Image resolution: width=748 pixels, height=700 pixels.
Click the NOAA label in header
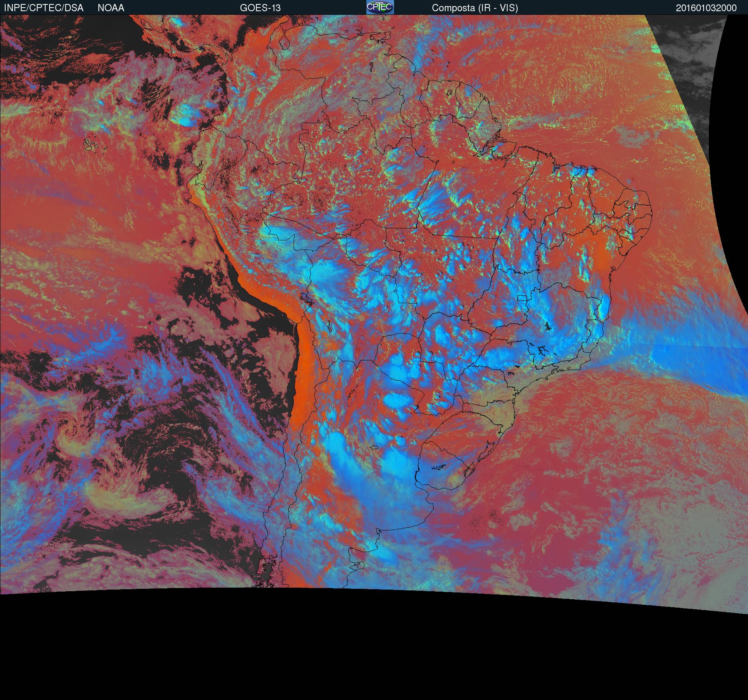point(111,8)
